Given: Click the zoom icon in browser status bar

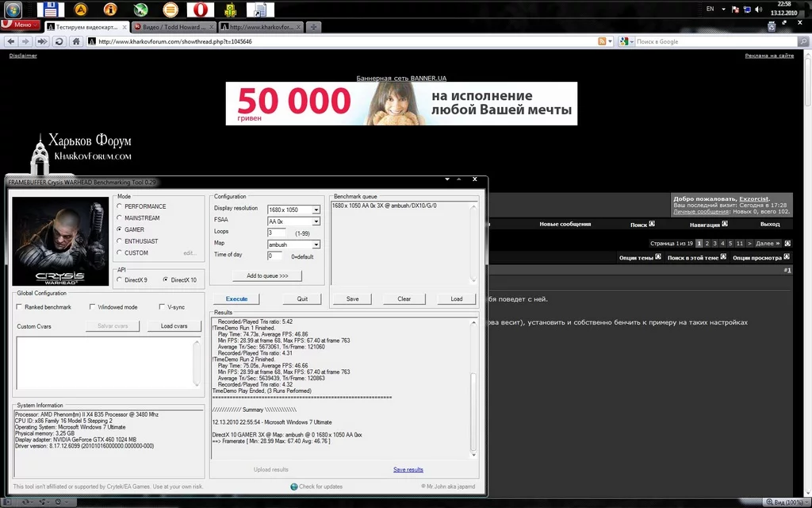Looking at the screenshot, I should [769, 502].
